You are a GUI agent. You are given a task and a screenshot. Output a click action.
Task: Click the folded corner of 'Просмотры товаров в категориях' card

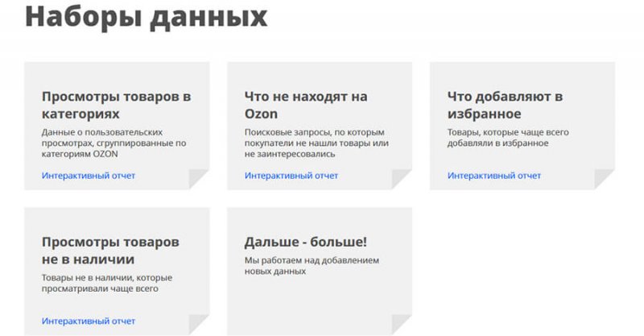200,180
